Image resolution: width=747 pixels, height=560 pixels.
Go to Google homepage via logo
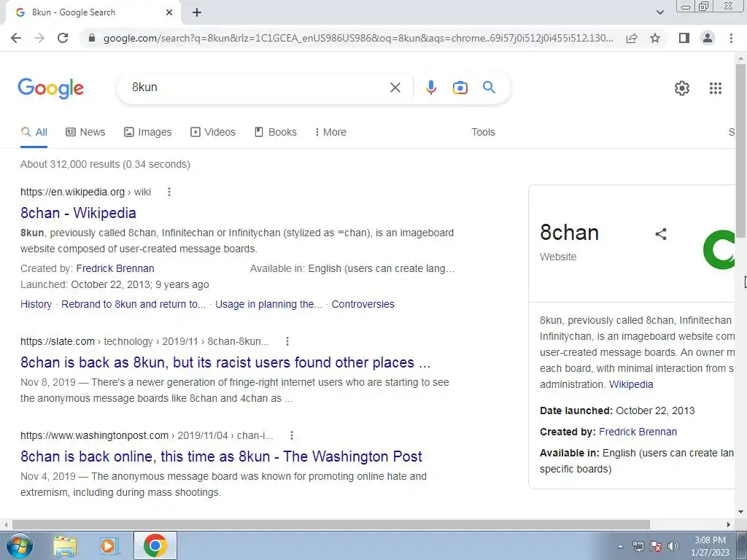(x=51, y=88)
